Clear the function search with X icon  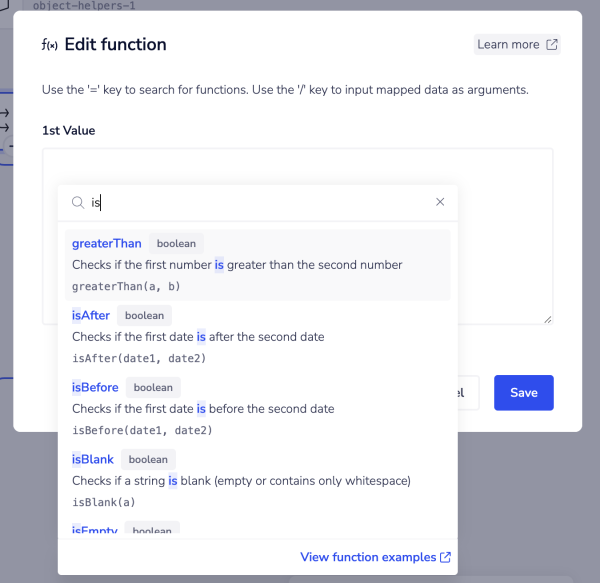(x=440, y=202)
